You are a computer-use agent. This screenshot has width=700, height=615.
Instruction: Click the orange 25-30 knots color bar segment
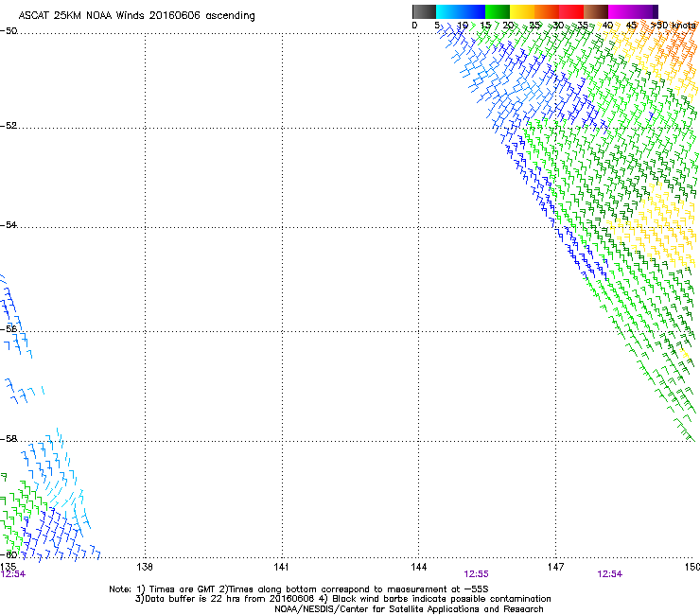pos(547,11)
